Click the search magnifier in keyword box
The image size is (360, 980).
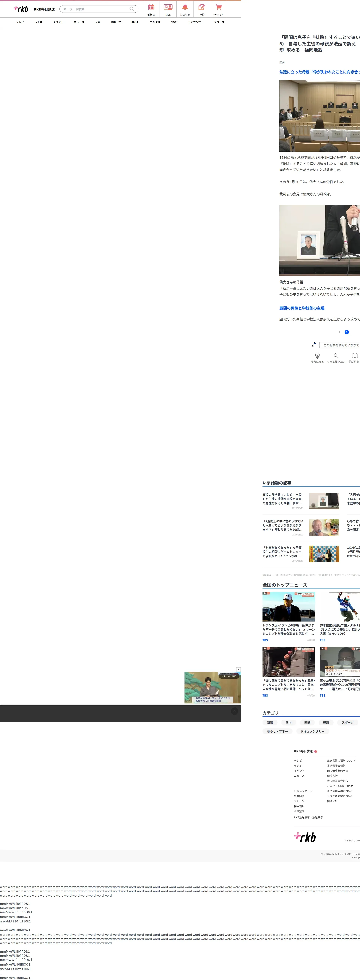point(132,9)
